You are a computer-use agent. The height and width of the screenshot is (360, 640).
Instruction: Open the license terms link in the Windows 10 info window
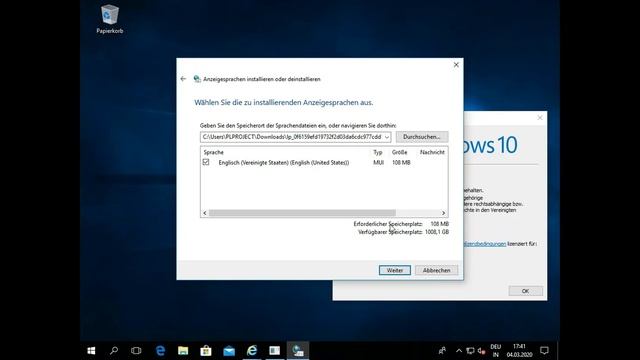(485, 244)
